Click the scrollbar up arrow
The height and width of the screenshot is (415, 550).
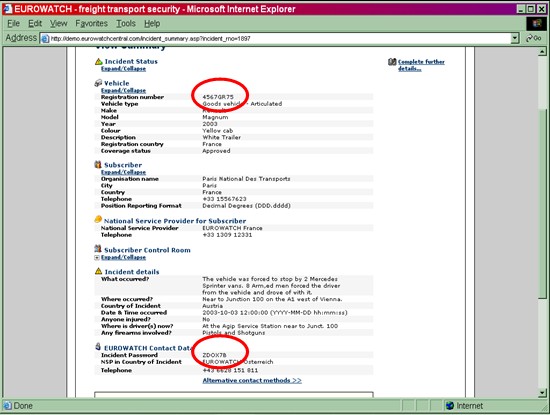[x=542, y=52]
